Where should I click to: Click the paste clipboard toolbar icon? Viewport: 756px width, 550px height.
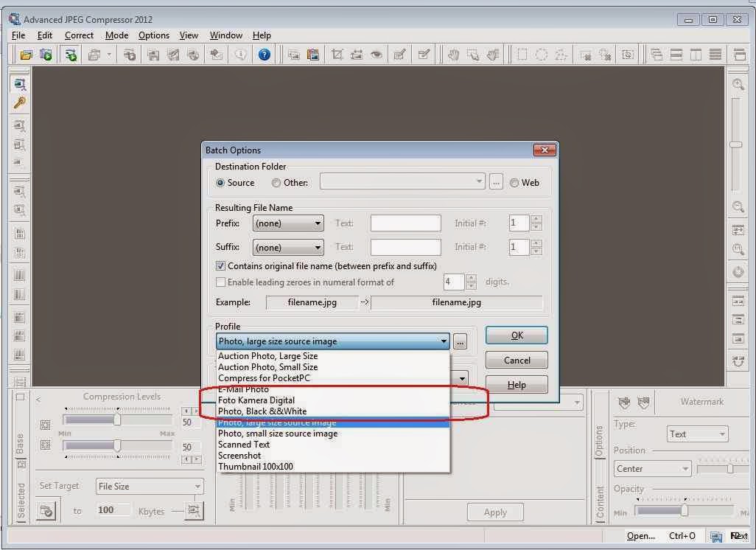click(313, 55)
